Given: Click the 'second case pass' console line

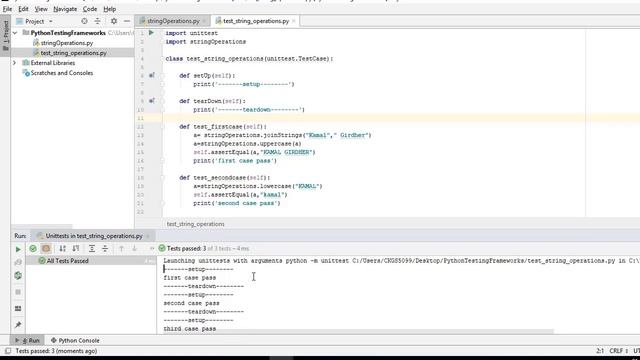Looking at the screenshot, I should point(191,303).
